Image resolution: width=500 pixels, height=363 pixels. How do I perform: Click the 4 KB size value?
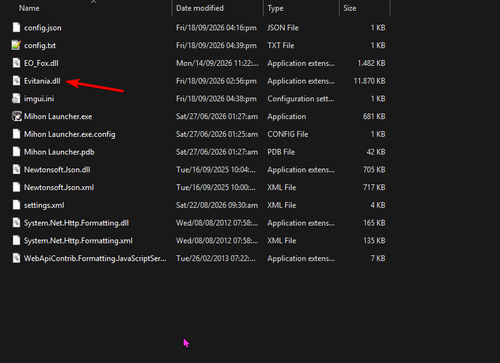pyautogui.click(x=378, y=205)
